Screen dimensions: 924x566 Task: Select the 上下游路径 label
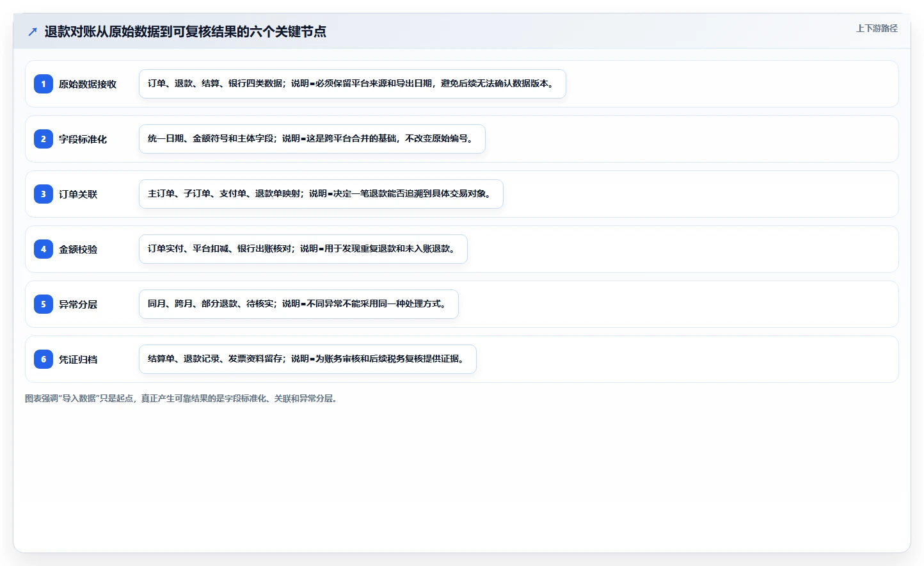877,28
